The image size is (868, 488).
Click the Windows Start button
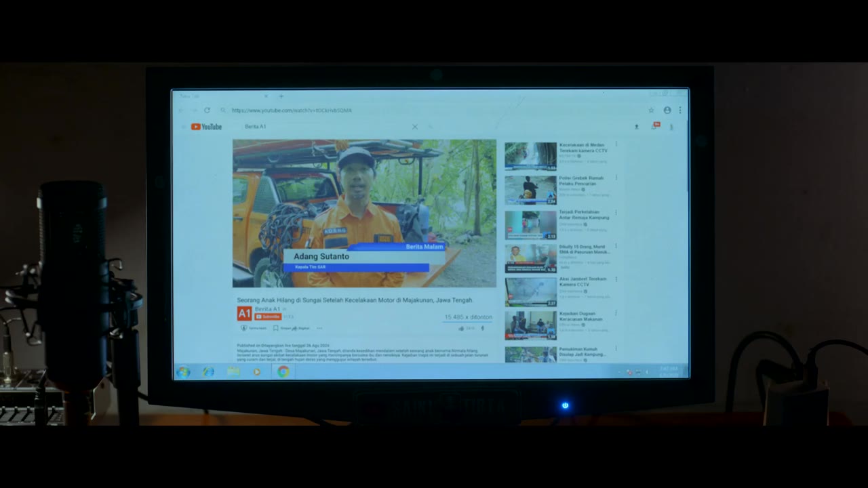point(183,371)
